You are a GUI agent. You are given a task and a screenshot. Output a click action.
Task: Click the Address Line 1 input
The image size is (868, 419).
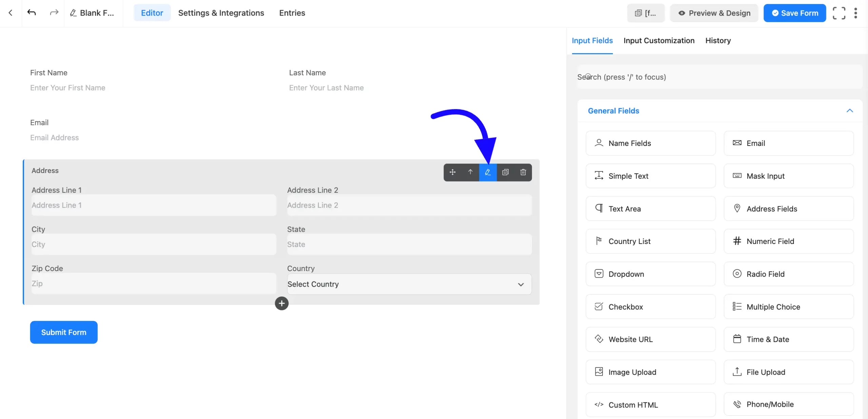tap(154, 205)
